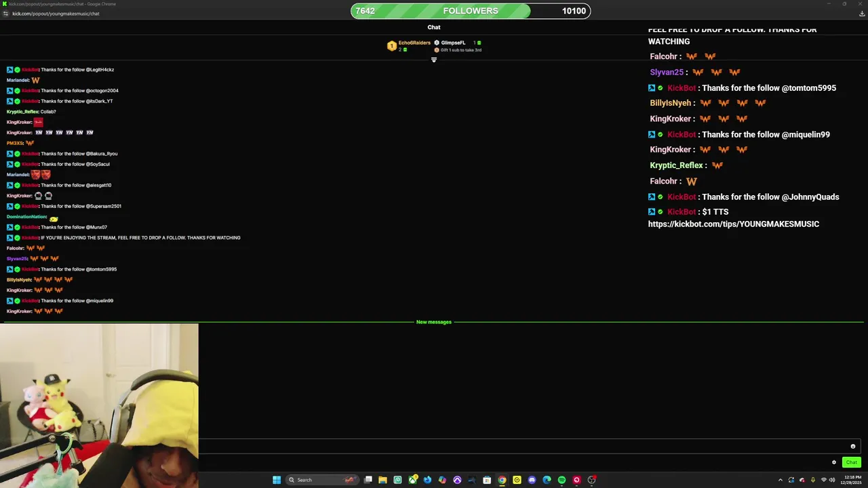Open the emoji picker in chat input
The image size is (868, 488).
(852, 446)
